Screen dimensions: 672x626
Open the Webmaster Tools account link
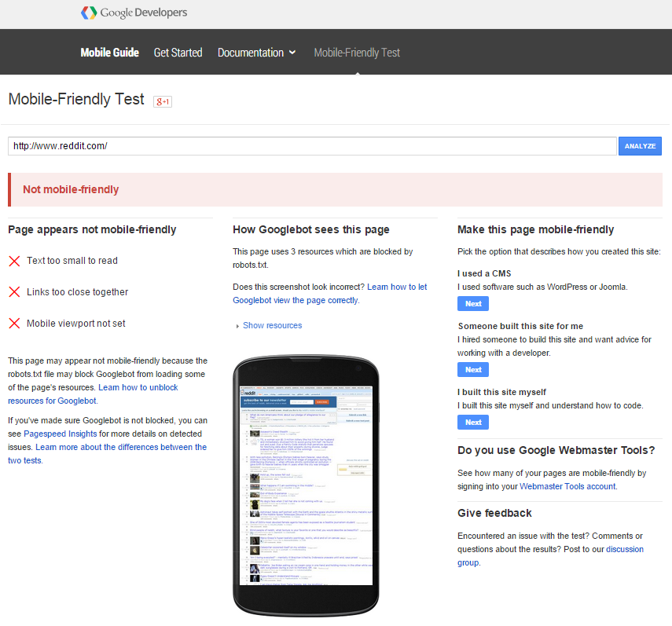567,486
